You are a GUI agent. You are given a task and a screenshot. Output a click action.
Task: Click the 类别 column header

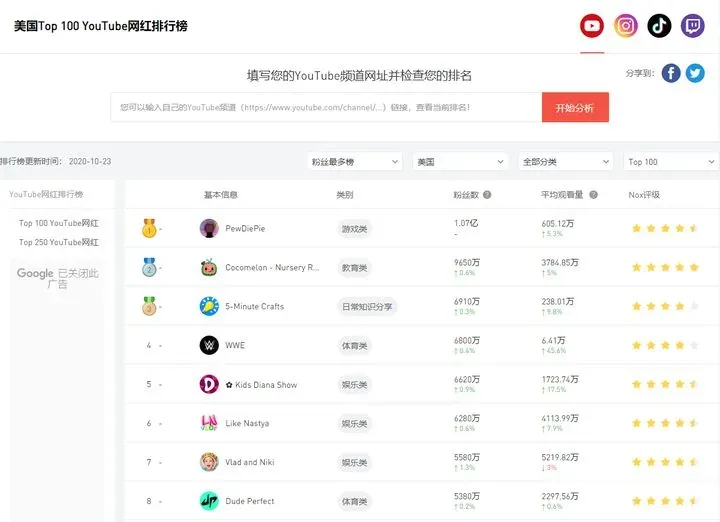pyautogui.click(x=345, y=195)
